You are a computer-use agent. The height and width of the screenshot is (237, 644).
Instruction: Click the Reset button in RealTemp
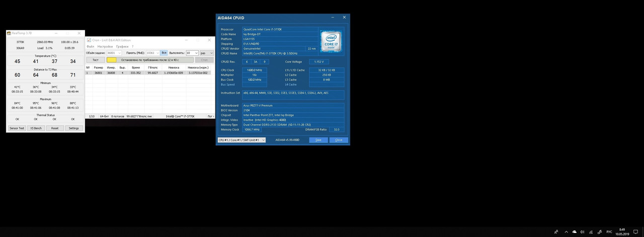[55, 128]
